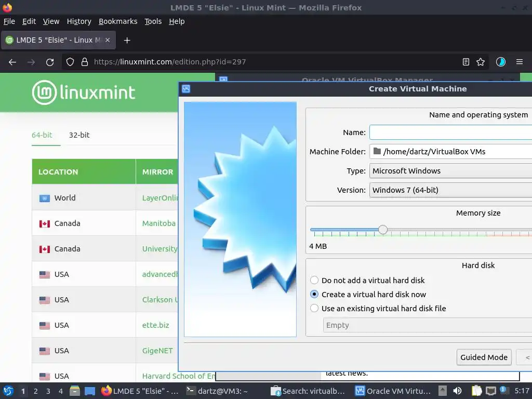Open the blue circular extension icon in toolbar

[x=500, y=62]
